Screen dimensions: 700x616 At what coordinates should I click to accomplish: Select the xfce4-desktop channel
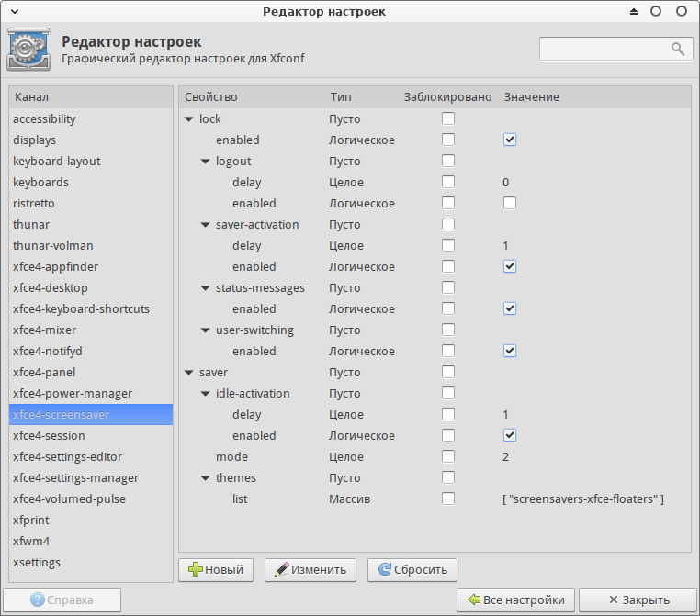pos(91,287)
